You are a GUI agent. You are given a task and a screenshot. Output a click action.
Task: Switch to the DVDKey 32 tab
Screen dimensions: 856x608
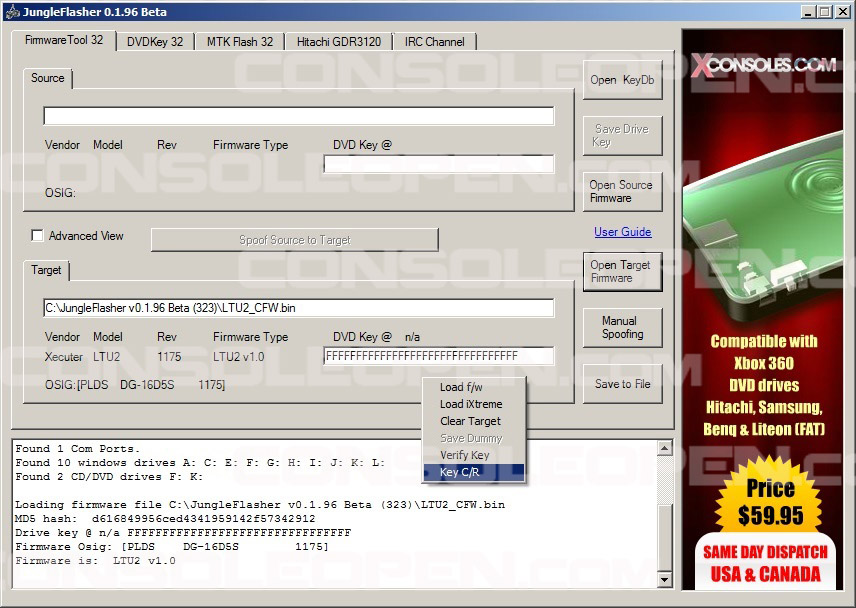pos(155,42)
